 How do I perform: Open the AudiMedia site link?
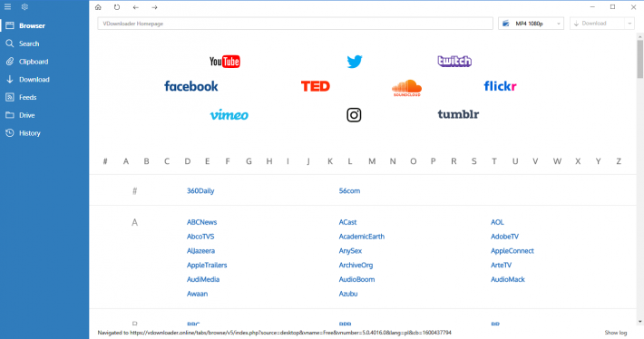203,279
